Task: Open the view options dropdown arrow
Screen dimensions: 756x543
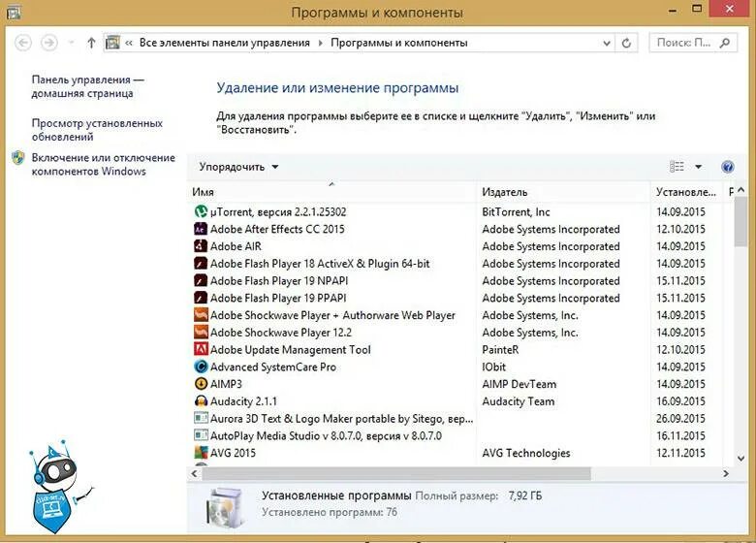Action: [x=698, y=167]
